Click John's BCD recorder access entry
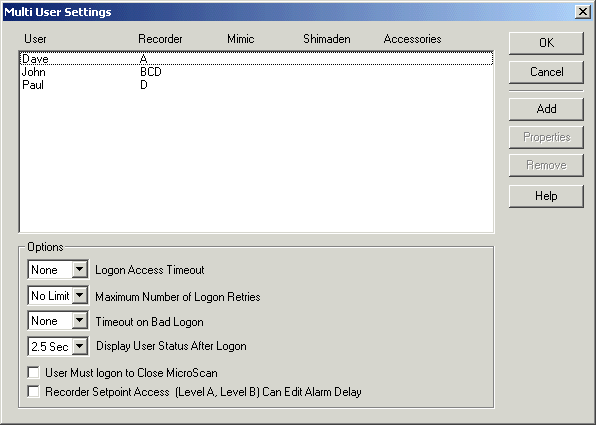Screen dimensions: 596x425 (151, 72)
